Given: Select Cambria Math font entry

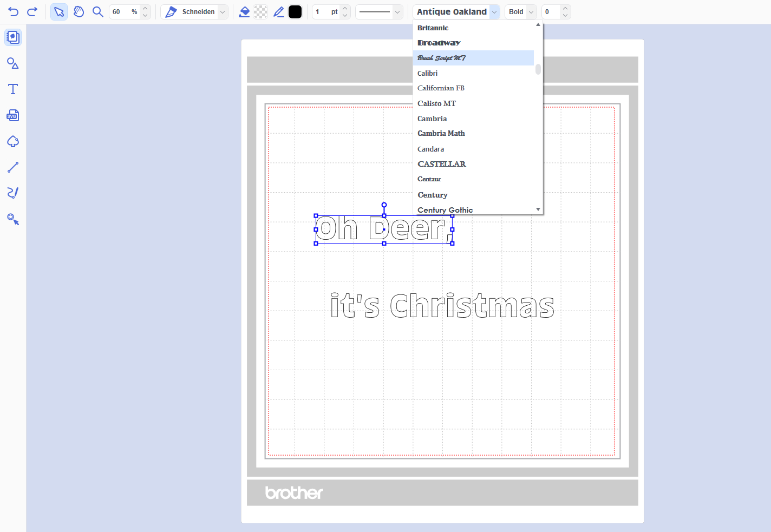Looking at the screenshot, I should click(x=441, y=133).
